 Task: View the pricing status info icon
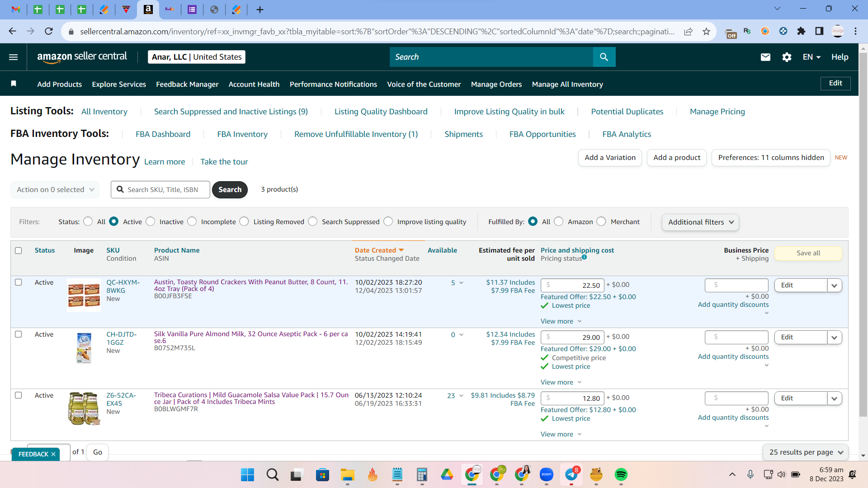point(585,257)
